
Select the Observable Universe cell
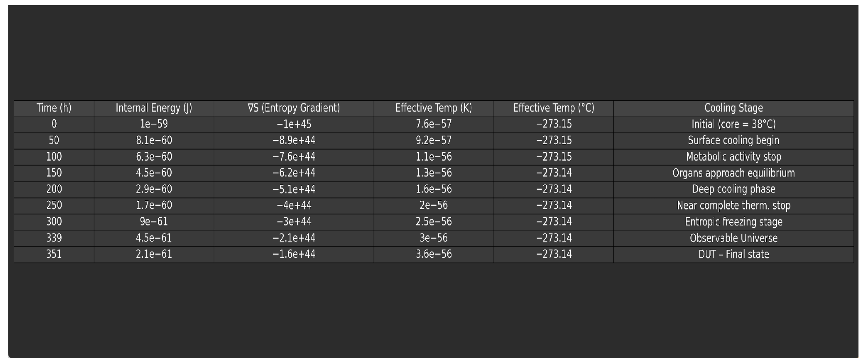(734, 238)
